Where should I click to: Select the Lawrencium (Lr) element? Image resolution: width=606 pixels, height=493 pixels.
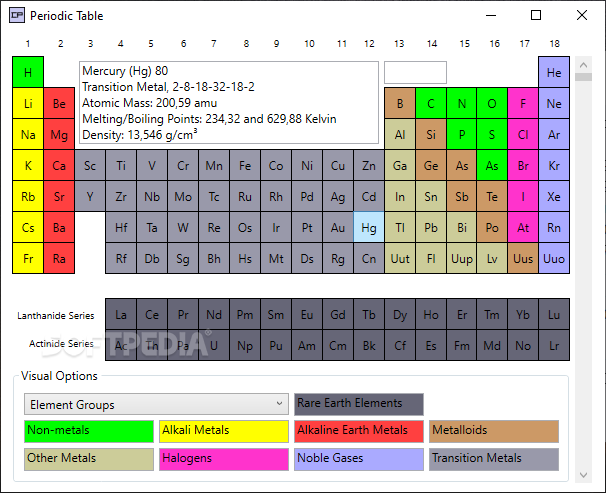(554, 345)
